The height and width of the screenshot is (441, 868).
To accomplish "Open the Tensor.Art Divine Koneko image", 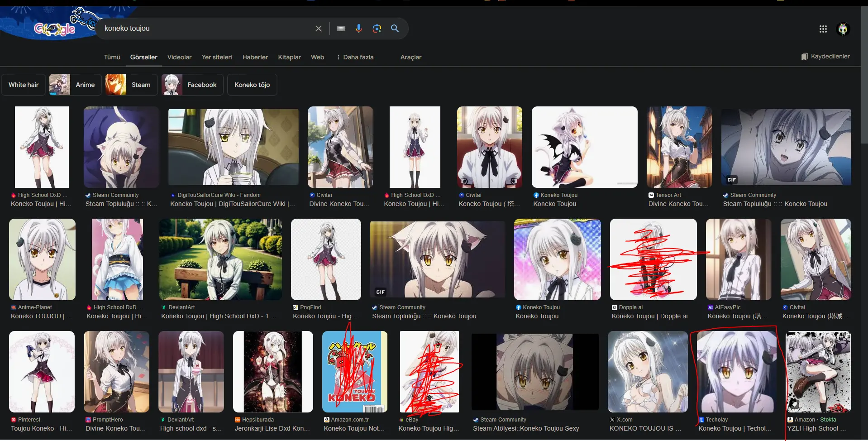I will [679, 147].
